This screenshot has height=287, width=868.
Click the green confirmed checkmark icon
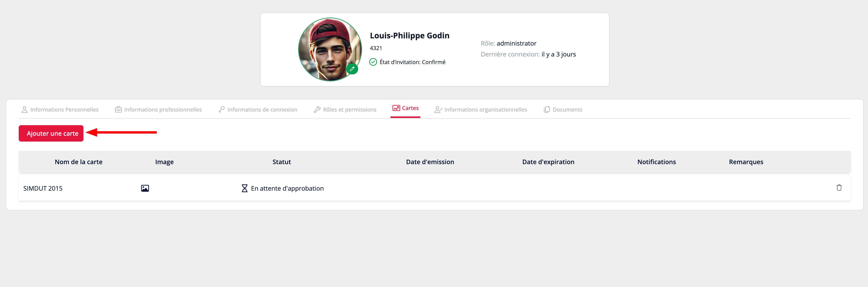(373, 62)
